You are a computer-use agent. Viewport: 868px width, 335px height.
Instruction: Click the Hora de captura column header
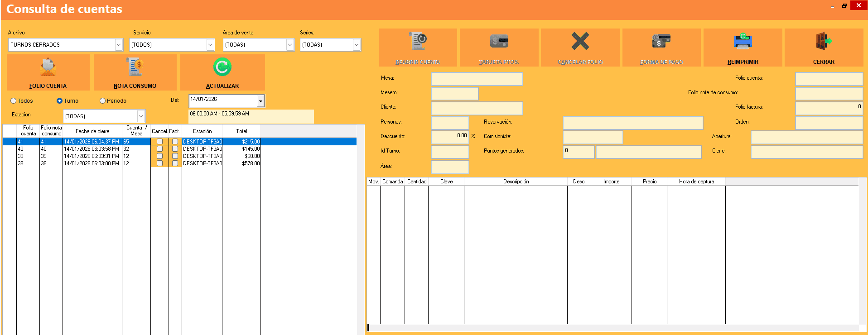point(696,182)
